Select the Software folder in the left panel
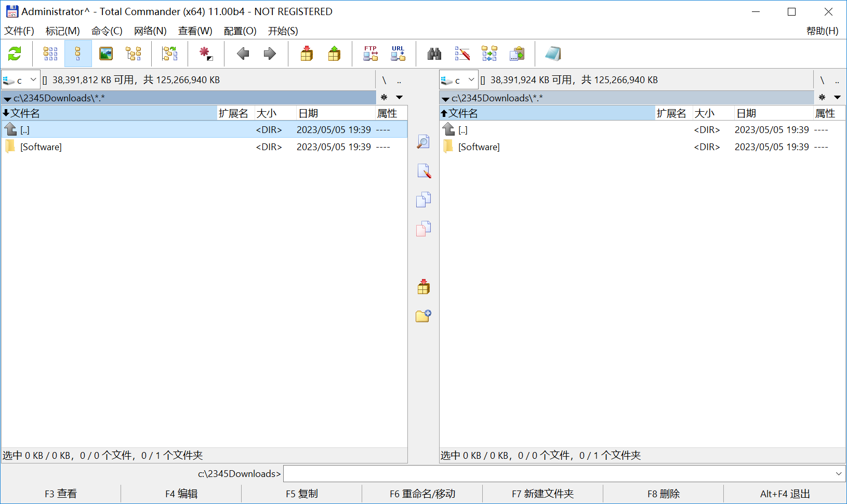 coord(204,147)
